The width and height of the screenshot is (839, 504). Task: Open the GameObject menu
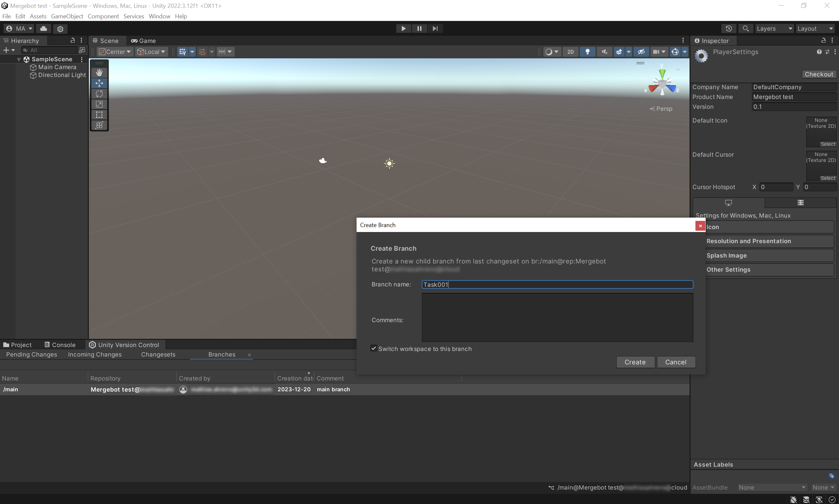(x=67, y=16)
